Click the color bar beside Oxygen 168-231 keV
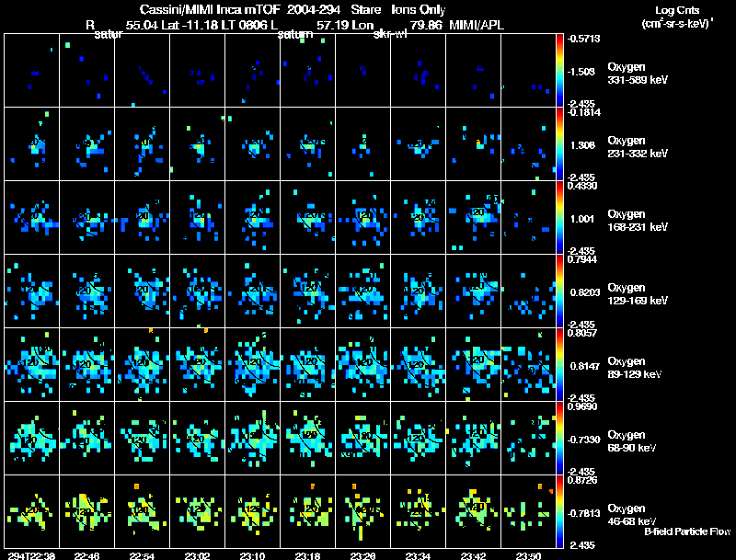Viewport: 736px width, 560px height. [x=559, y=218]
